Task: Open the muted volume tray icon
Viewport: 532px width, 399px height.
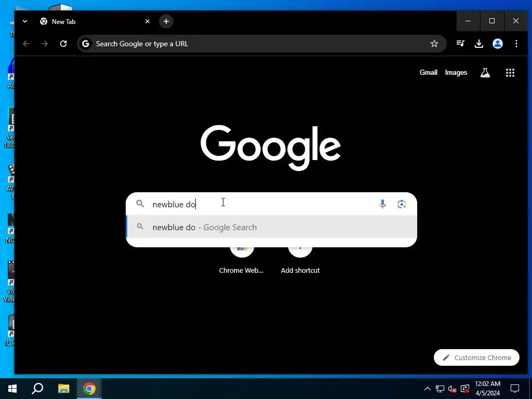Action: tap(453, 389)
